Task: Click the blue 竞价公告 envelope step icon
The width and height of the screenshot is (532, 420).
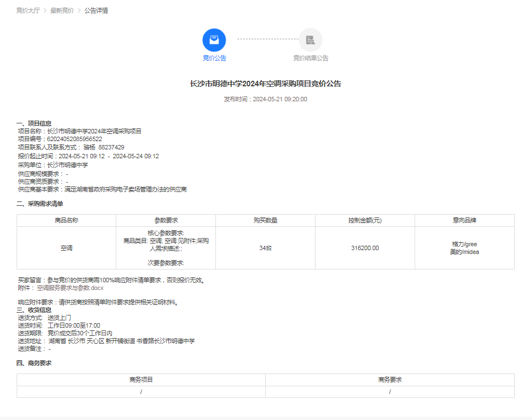Action: pos(214,40)
